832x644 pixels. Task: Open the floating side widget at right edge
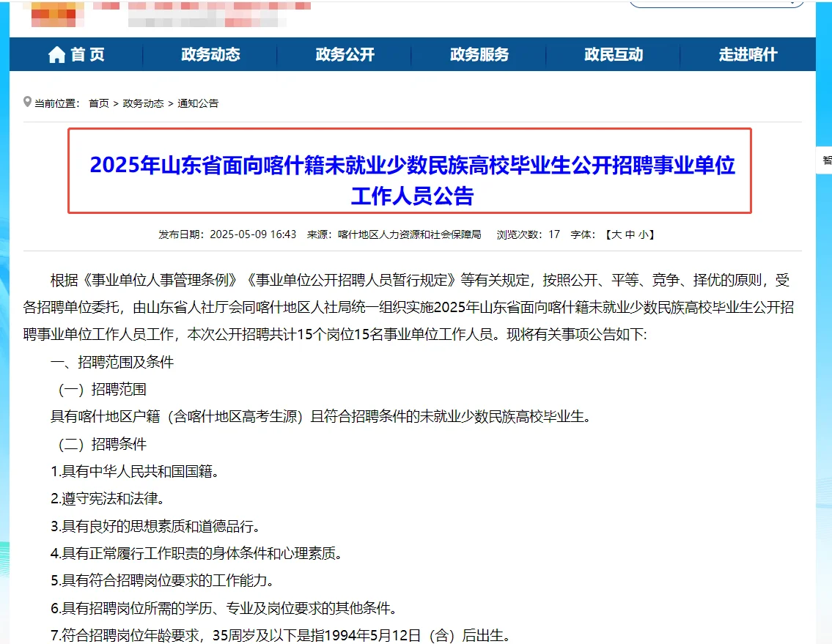825,160
